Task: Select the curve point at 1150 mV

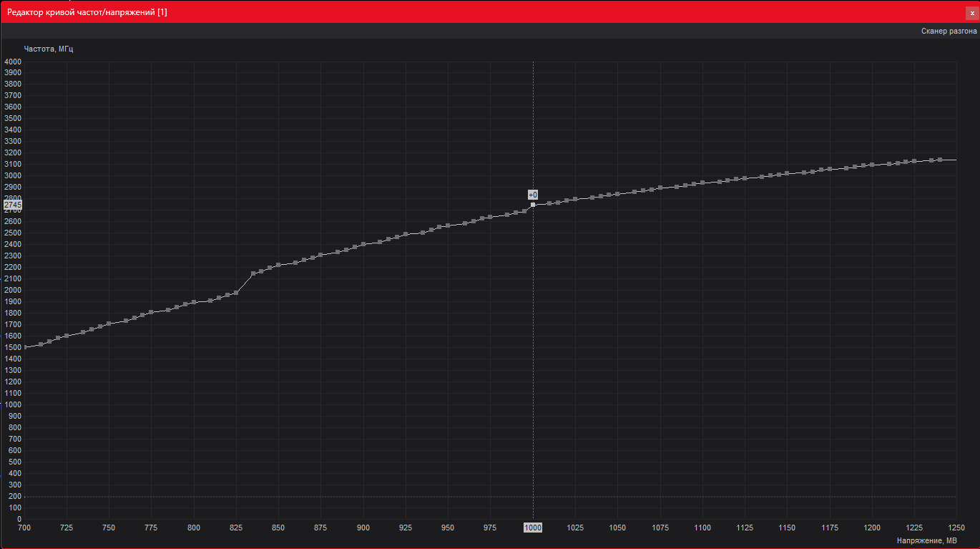Action: pyautogui.click(x=787, y=173)
